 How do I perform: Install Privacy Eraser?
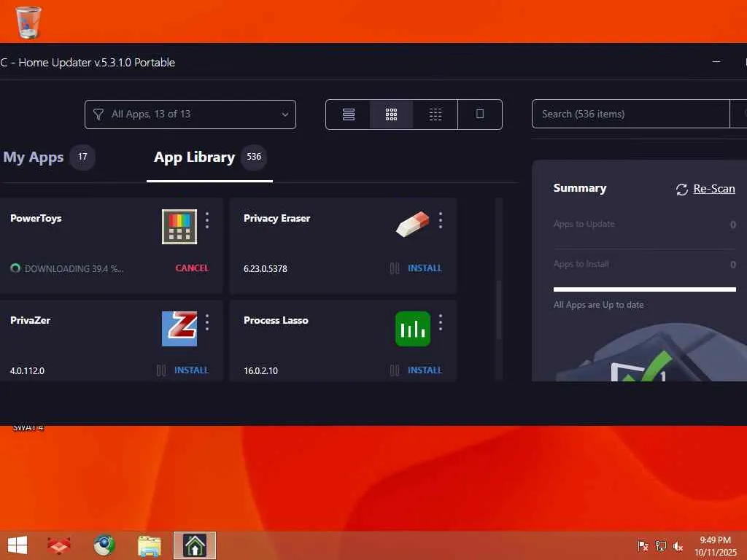425,268
